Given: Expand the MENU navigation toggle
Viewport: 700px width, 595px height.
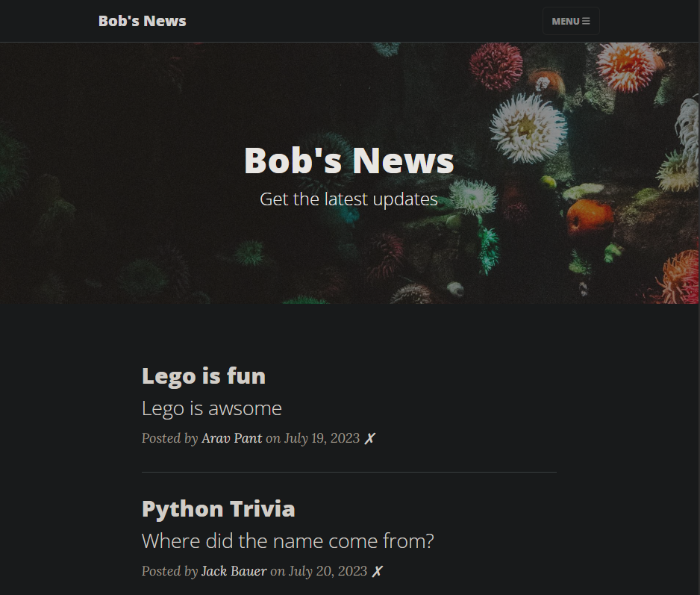Looking at the screenshot, I should (x=571, y=21).
